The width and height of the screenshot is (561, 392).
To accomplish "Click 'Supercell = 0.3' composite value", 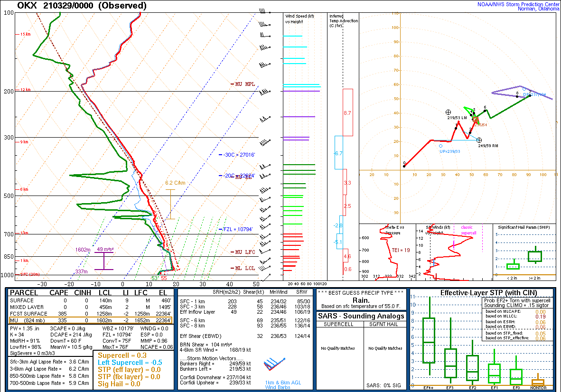I will (x=122, y=355).
